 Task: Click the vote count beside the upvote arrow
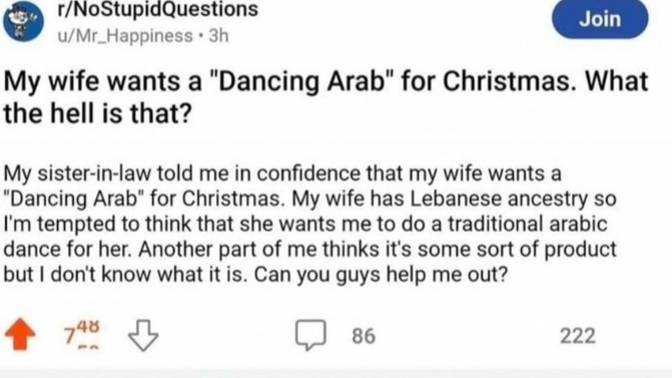pyautogui.click(x=81, y=335)
